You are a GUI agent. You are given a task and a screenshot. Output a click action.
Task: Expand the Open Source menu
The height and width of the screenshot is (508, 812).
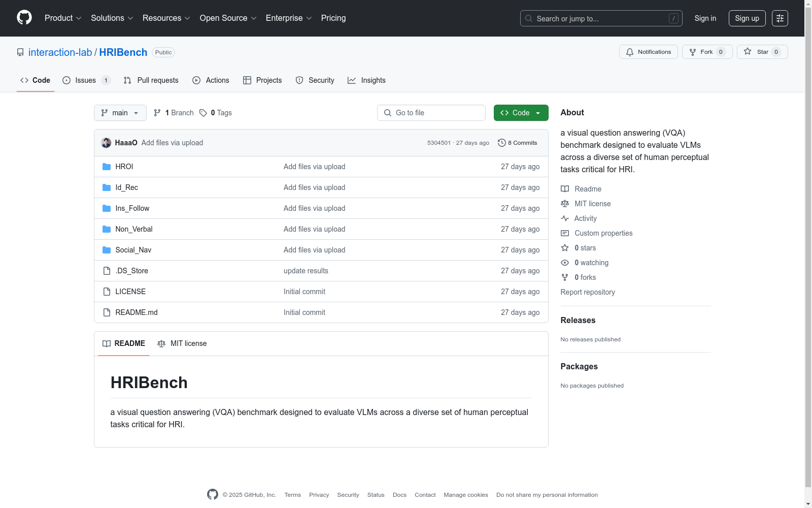[x=228, y=18]
